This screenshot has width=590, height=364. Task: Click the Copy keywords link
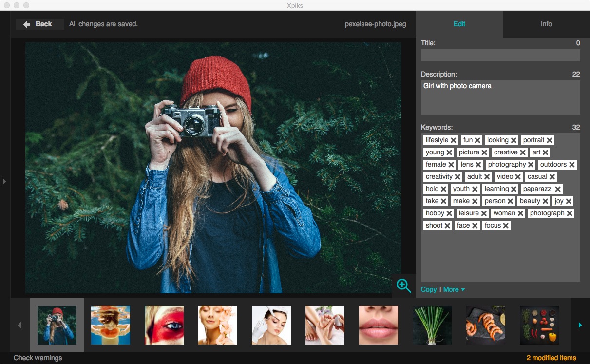pos(428,289)
